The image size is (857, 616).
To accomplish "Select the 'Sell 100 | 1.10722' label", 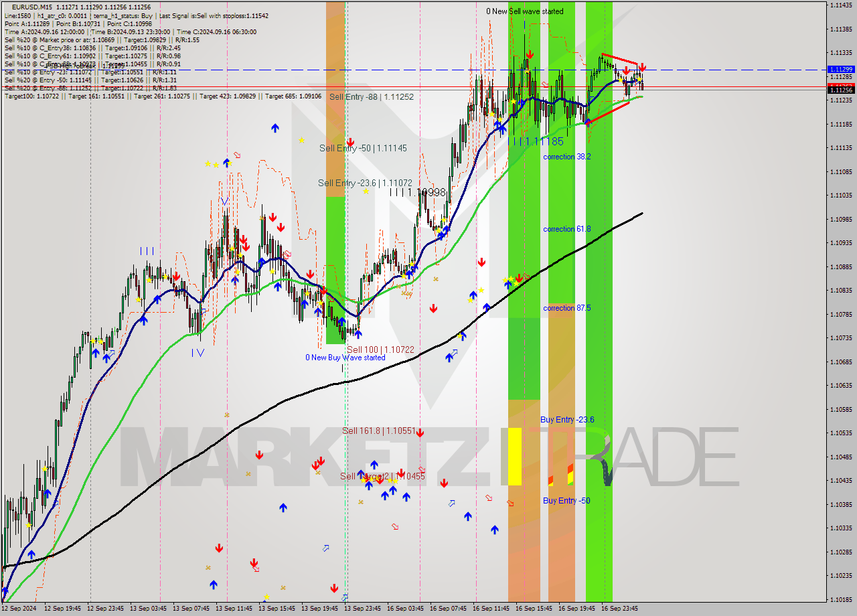I will 380,350.
